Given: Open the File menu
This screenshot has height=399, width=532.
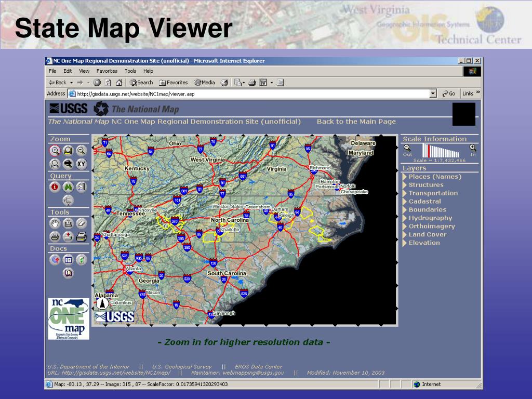Looking at the screenshot, I should [52, 71].
